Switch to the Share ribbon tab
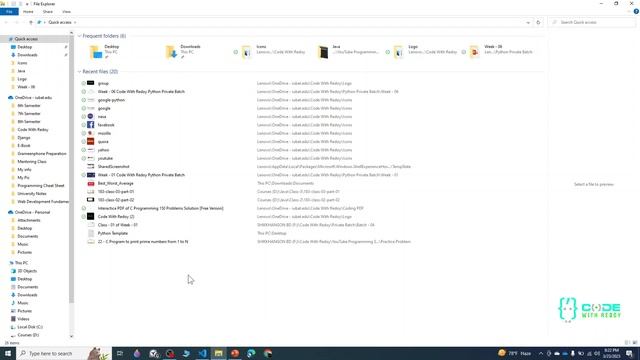Image resolution: width=640 pixels, height=360 pixels. [x=48, y=11]
